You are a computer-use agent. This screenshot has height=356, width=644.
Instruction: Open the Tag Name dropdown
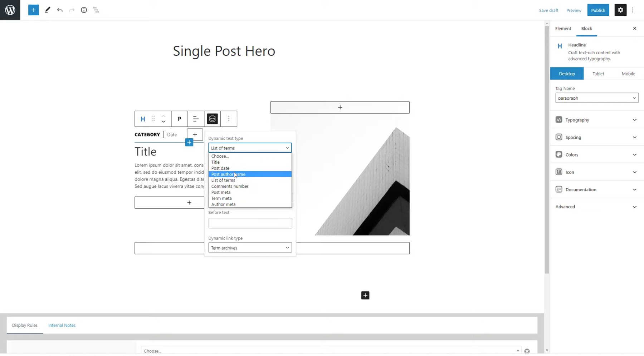click(x=596, y=98)
